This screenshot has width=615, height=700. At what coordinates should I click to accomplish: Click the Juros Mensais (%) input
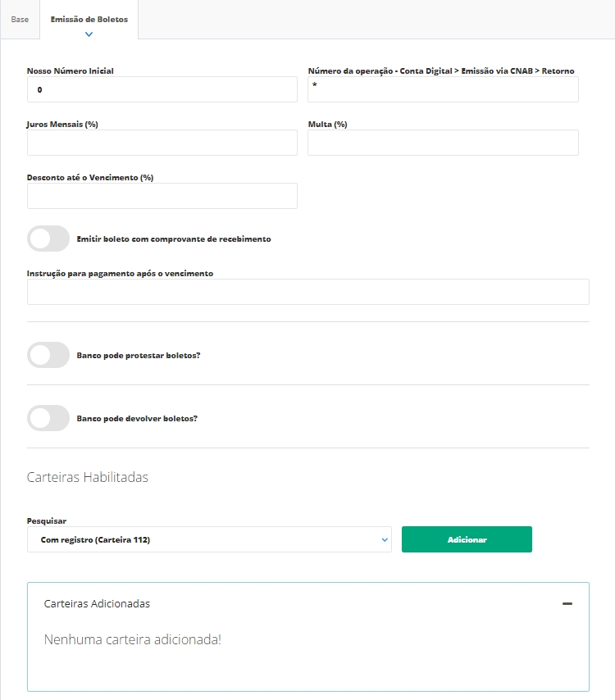(x=162, y=143)
